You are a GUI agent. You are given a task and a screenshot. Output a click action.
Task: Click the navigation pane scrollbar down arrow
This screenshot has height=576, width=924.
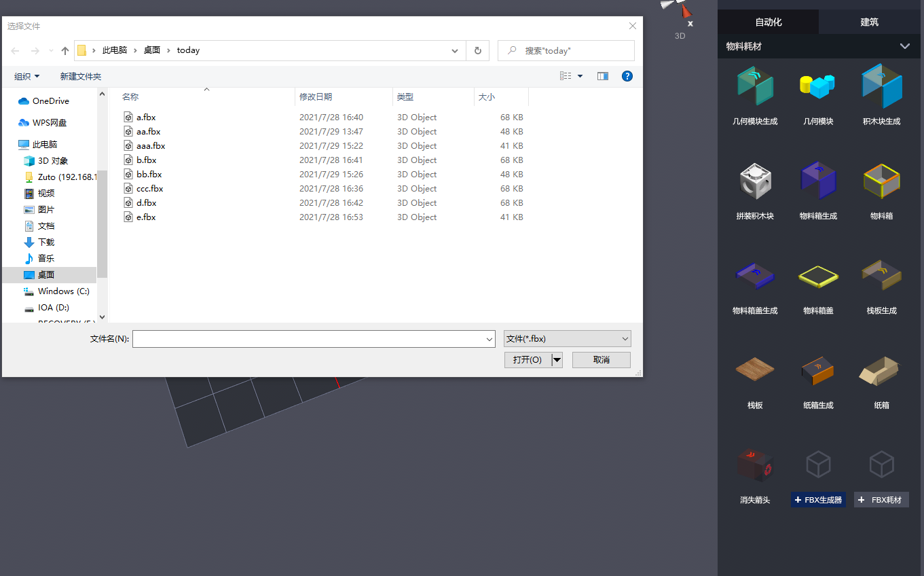103,317
